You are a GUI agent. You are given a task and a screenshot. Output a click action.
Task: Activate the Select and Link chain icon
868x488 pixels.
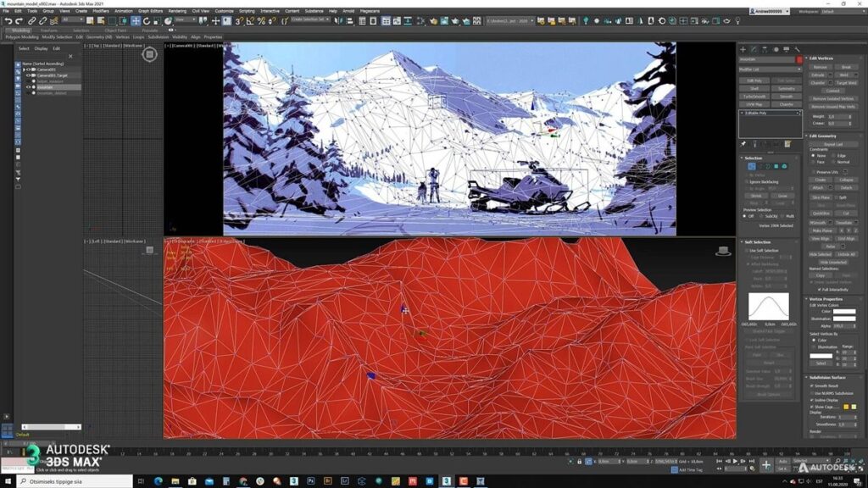coord(32,21)
